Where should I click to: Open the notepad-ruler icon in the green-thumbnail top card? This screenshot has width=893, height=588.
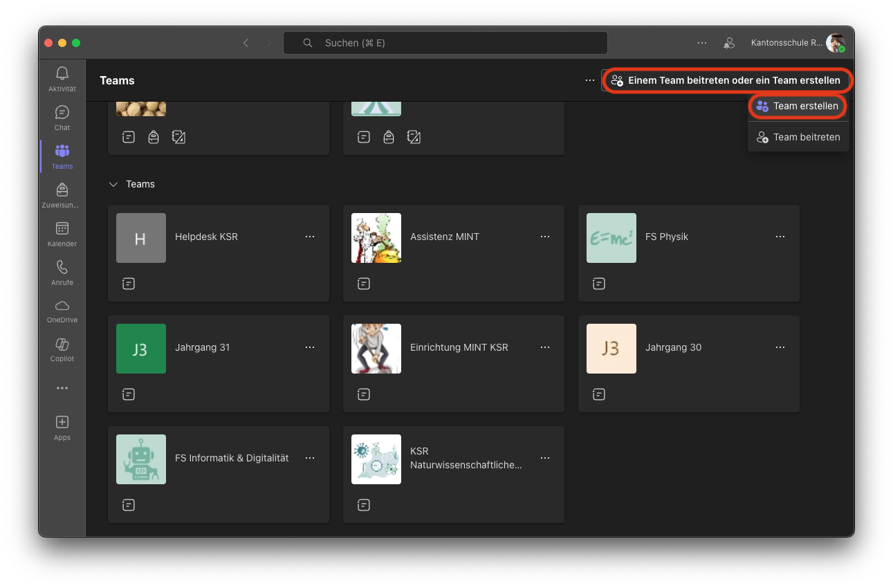point(414,137)
